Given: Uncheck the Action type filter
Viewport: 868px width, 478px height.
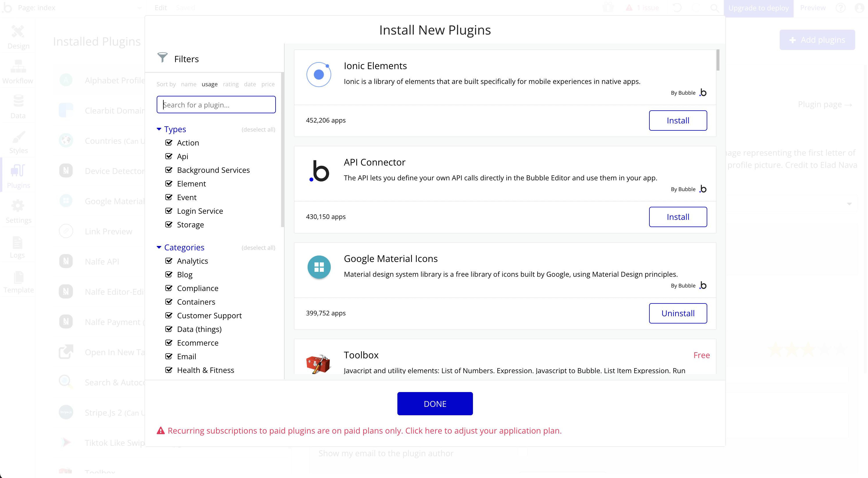Looking at the screenshot, I should coord(169,143).
